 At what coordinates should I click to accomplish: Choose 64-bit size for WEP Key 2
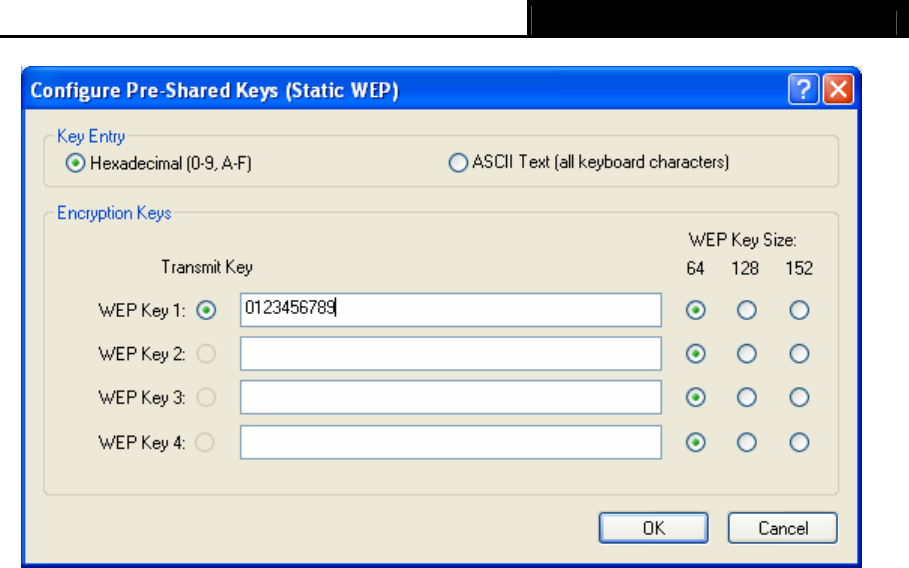[x=696, y=354]
